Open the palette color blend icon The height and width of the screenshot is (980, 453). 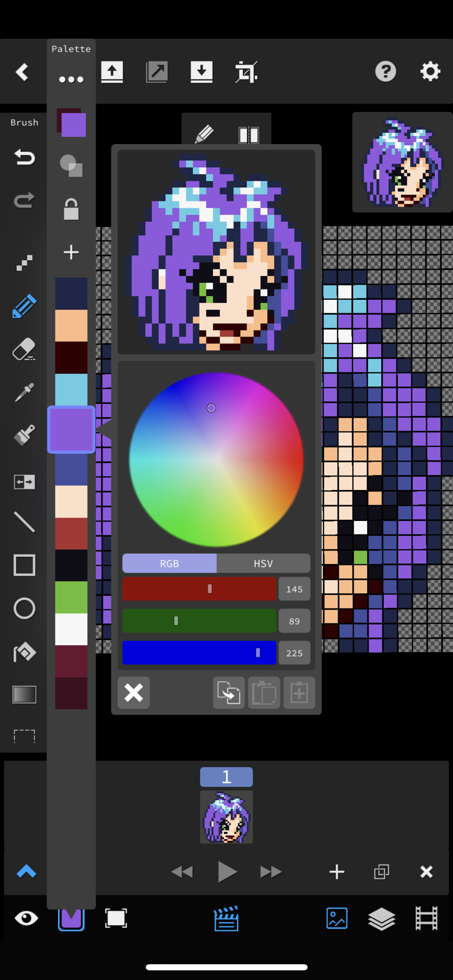(71, 166)
